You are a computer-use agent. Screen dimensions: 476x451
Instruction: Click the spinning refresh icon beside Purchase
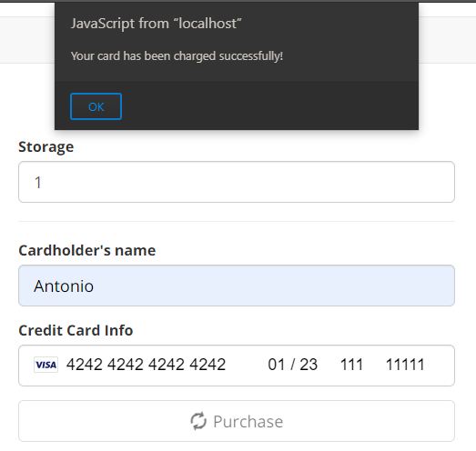198,421
